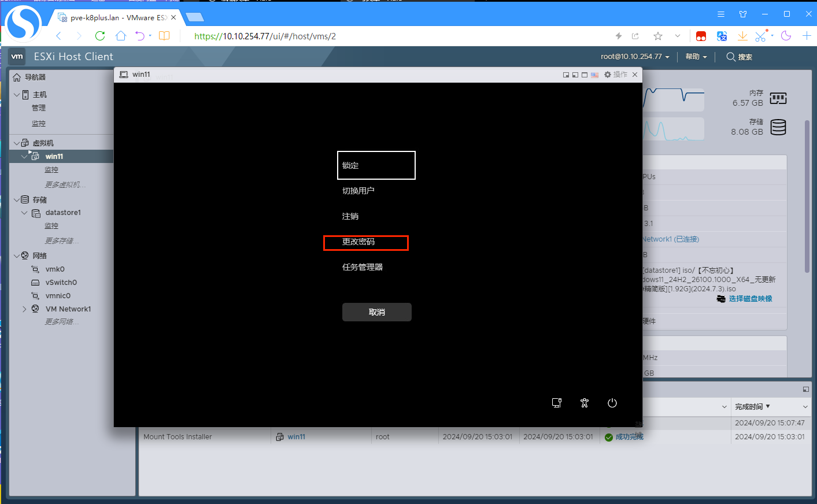The width and height of the screenshot is (817, 504).
Task: Click the 取消 button
Action: coord(377,312)
